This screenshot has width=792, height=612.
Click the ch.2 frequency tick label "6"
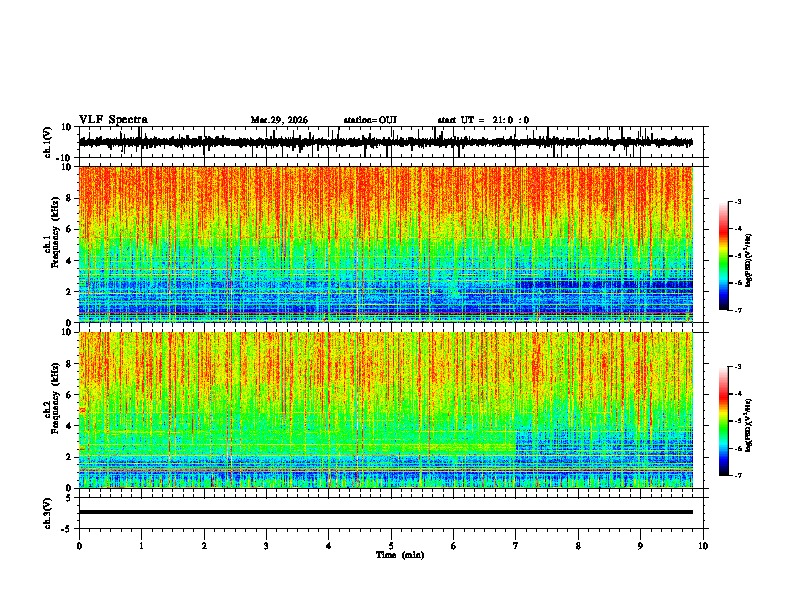coord(70,395)
